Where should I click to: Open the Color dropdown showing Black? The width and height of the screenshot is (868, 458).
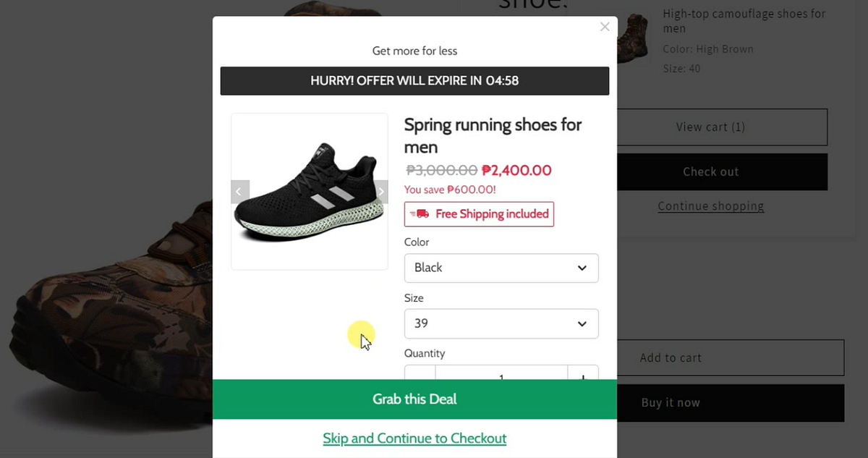pyautogui.click(x=501, y=268)
